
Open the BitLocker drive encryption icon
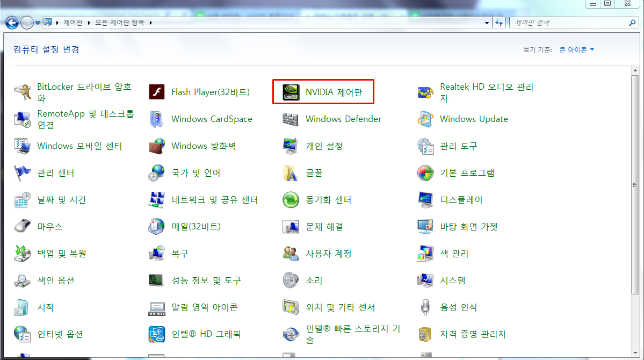23,92
